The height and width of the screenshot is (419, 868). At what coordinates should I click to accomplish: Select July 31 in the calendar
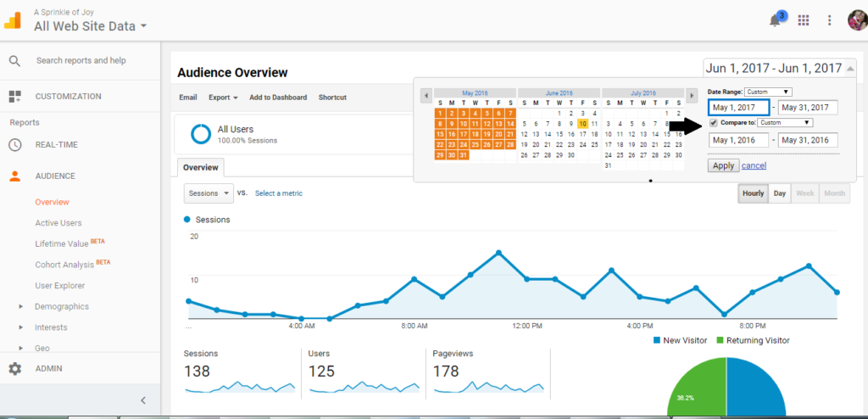pyautogui.click(x=609, y=165)
